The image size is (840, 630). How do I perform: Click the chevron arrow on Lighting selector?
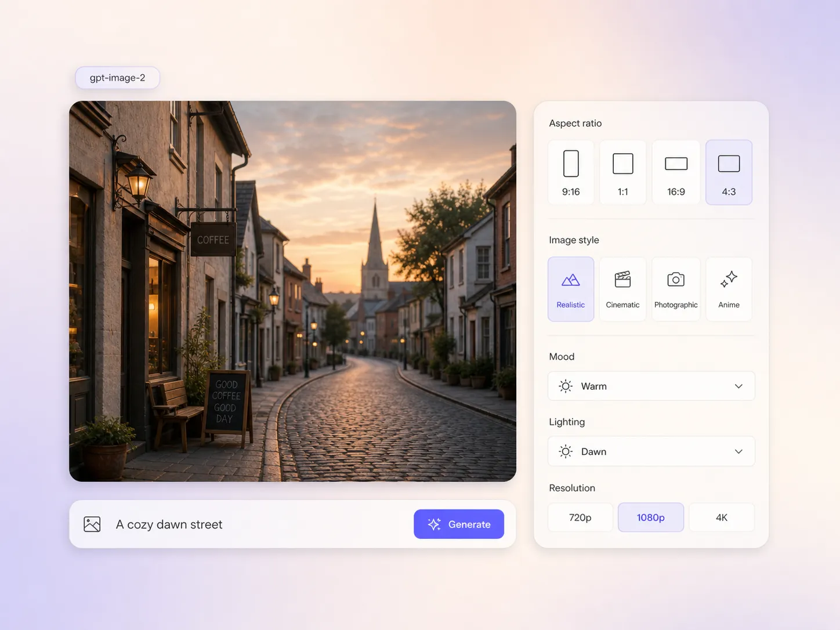(x=738, y=451)
